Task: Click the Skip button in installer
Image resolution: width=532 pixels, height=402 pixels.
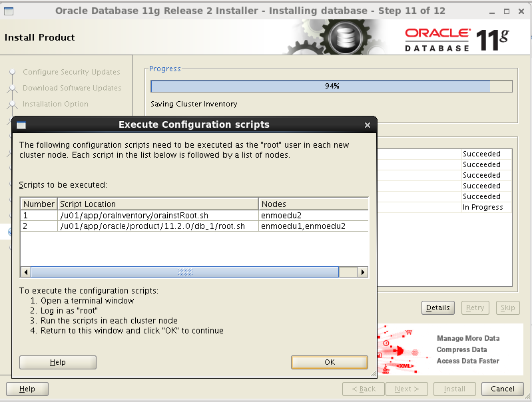Action: tap(507, 307)
